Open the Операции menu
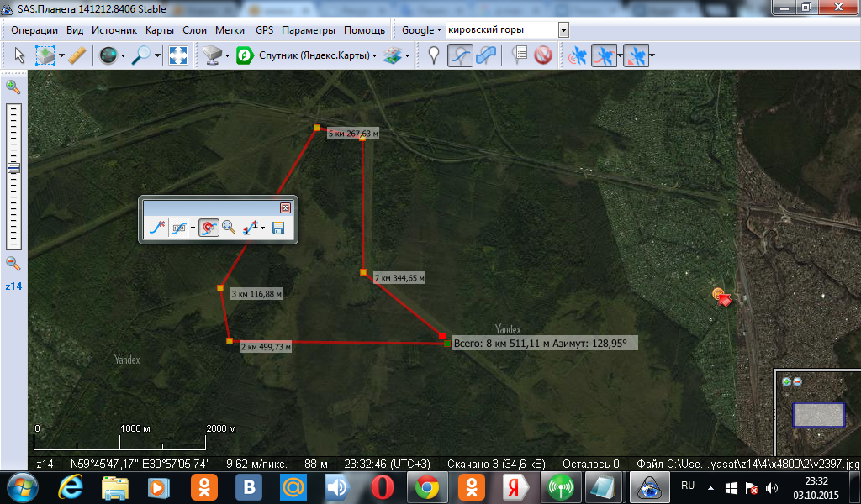Viewport: 861px width, 504px height. point(34,30)
